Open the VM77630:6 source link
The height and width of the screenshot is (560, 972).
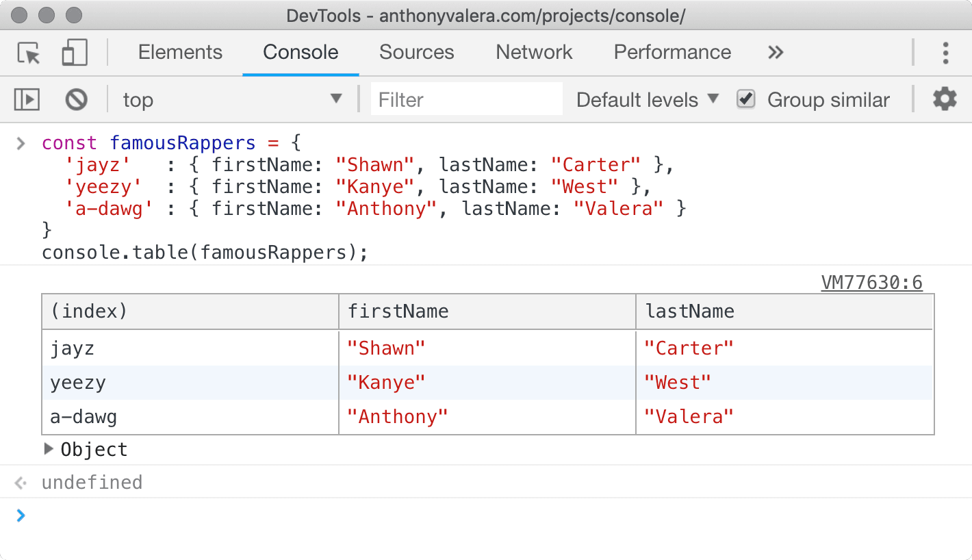[871, 282]
